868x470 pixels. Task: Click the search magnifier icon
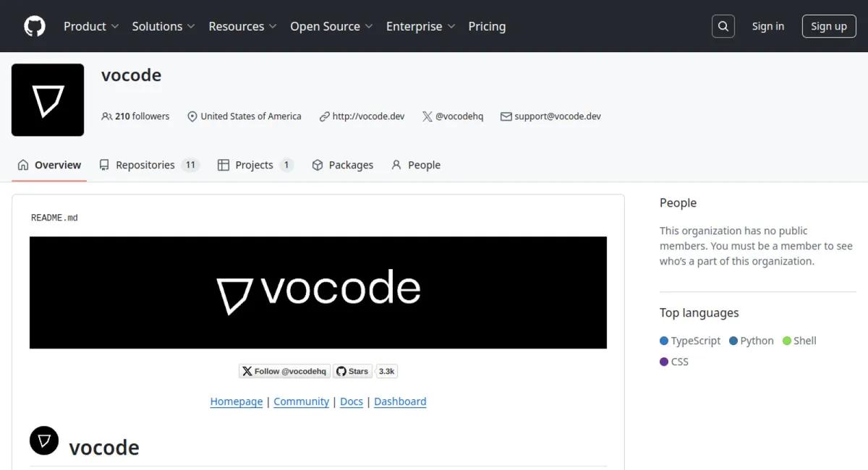pyautogui.click(x=723, y=26)
